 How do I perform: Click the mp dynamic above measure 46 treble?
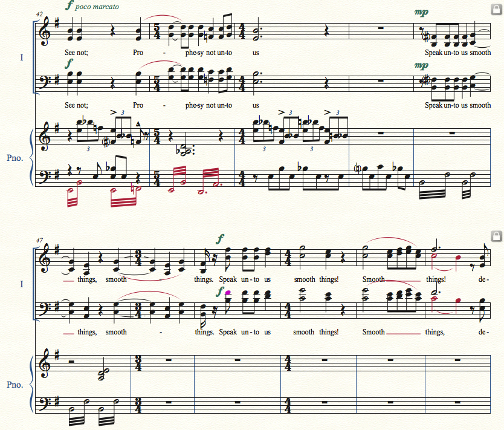coord(421,12)
